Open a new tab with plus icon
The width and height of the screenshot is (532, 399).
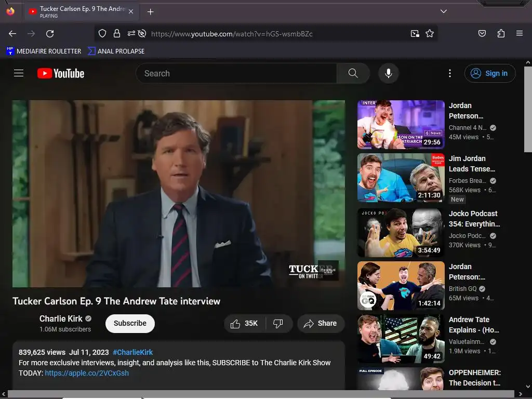coord(150,12)
